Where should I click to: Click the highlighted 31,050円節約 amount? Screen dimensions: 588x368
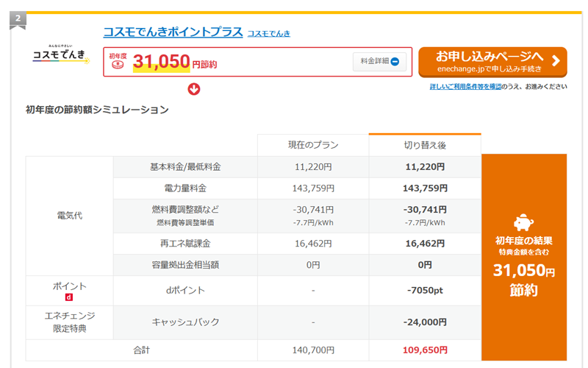tap(174, 63)
